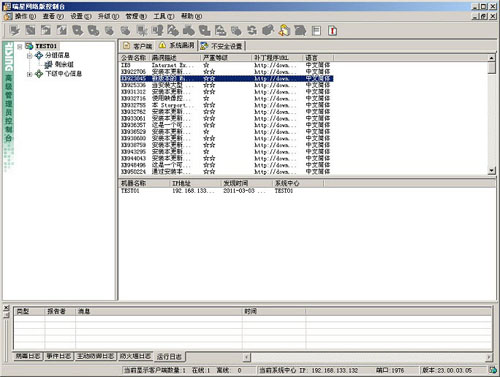Image resolution: width=500 pixels, height=377 pixels.
Task: Expand the 下级中心信息 tree node
Action: click(x=29, y=74)
